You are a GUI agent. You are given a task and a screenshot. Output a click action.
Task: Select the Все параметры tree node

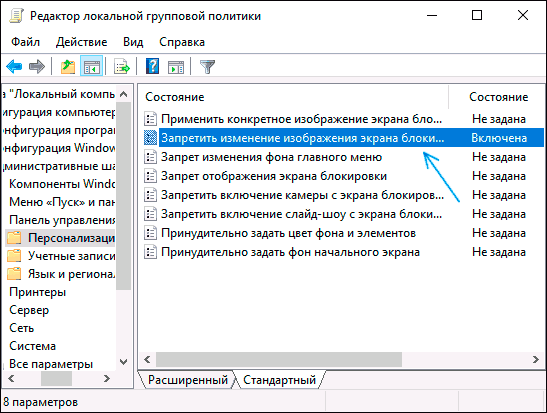point(51,364)
